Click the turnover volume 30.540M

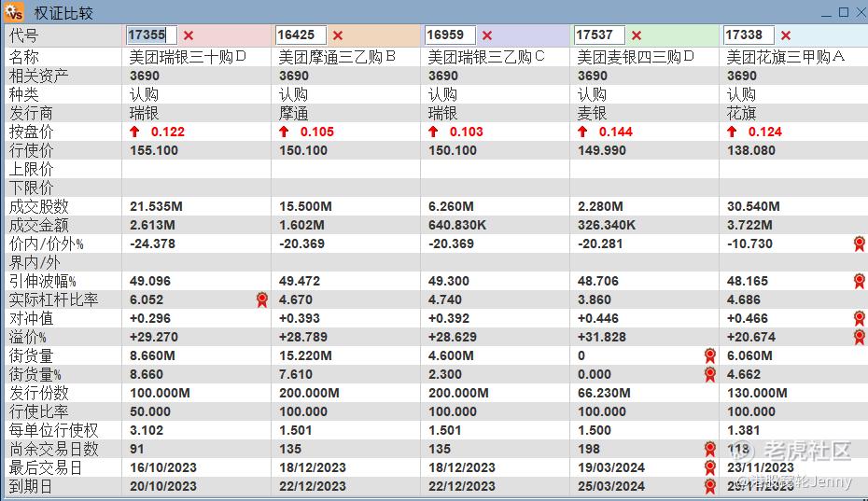tap(753, 206)
